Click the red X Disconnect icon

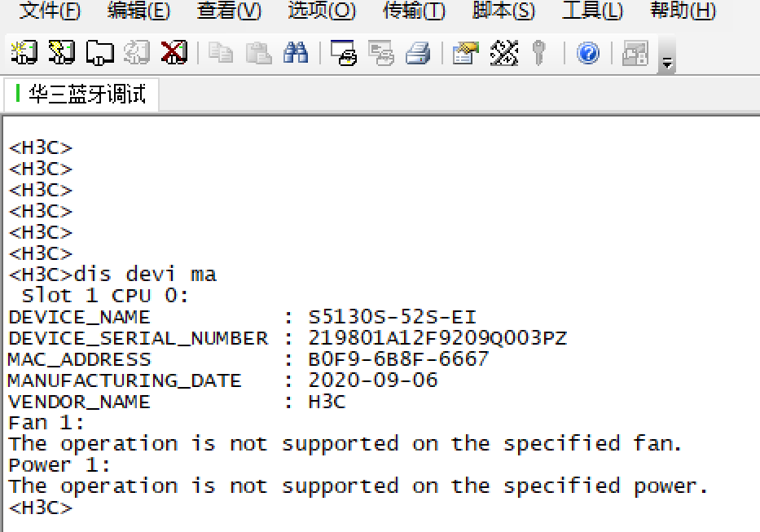tap(174, 54)
